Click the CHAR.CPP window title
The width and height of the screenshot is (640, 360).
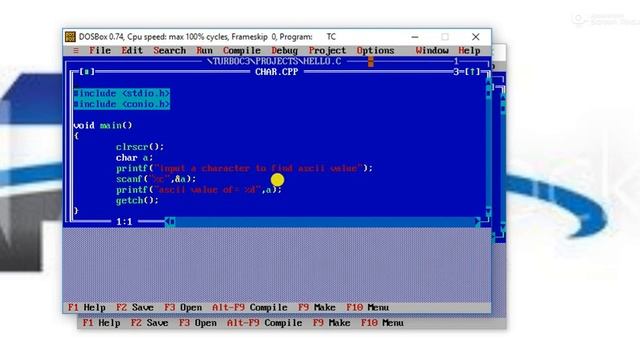277,72
